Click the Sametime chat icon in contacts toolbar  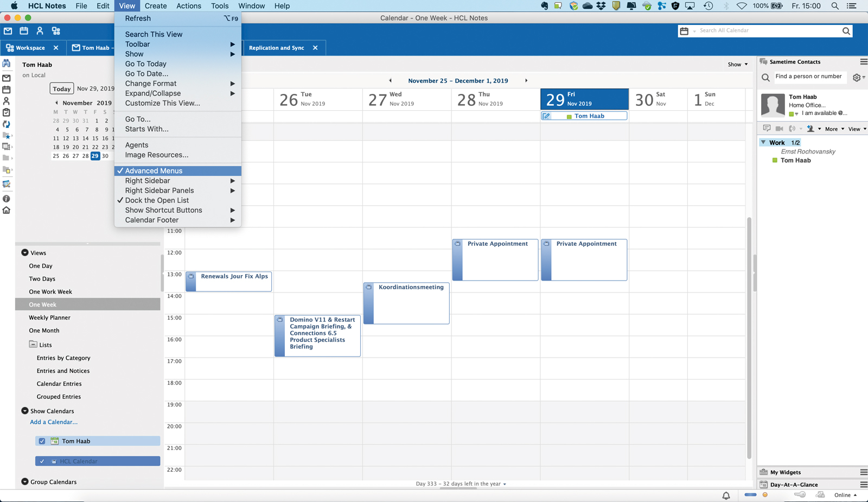pyautogui.click(x=767, y=129)
